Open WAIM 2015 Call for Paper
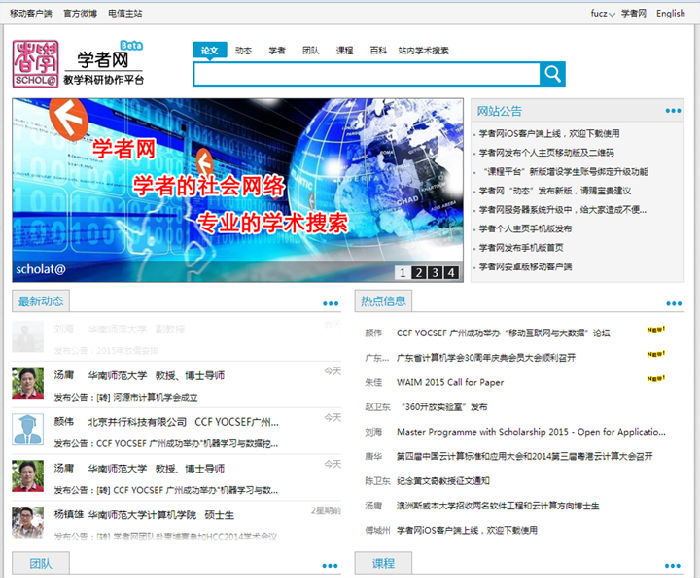The image size is (700, 578). coord(450,383)
